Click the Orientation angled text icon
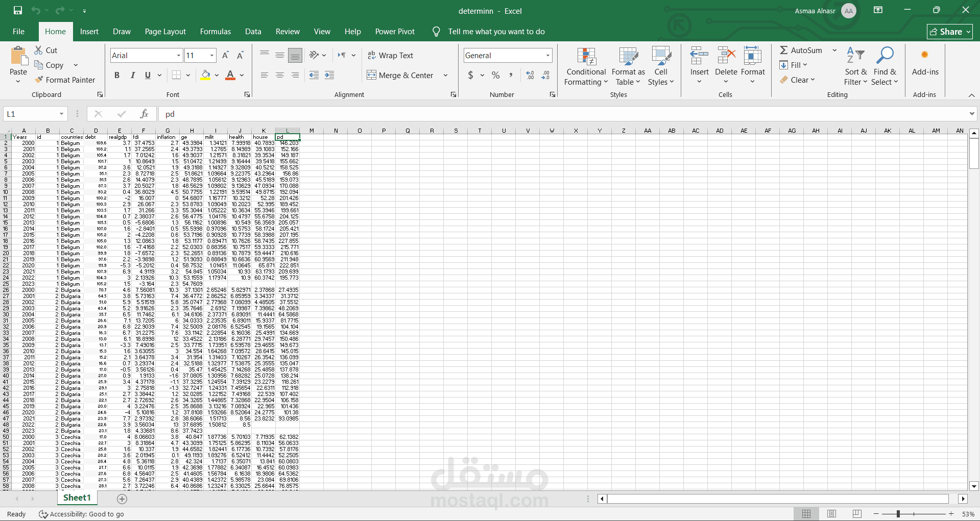 point(315,55)
